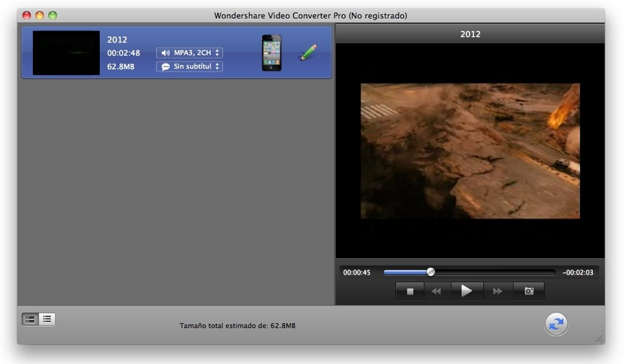The height and width of the screenshot is (364, 624).
Task: Click the Tamaño total estimado status text
Action: coord(237,326)
